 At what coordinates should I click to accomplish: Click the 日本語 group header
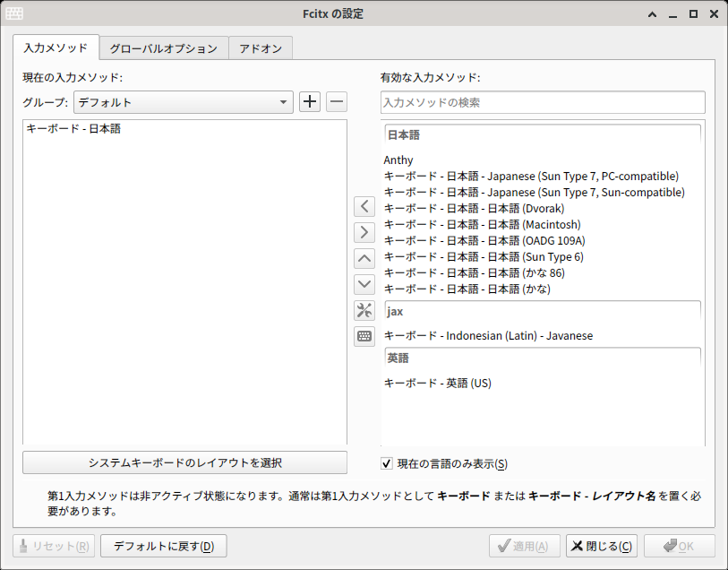(x=543, y=135)
